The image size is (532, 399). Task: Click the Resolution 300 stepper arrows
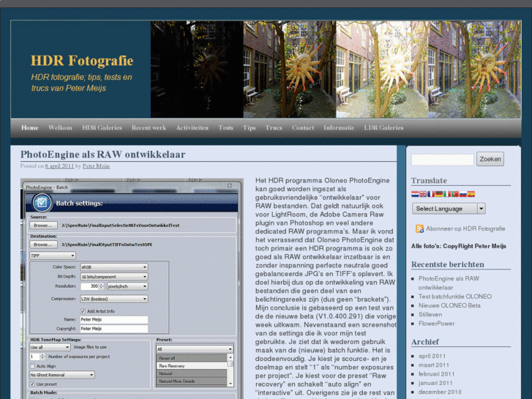101,286
